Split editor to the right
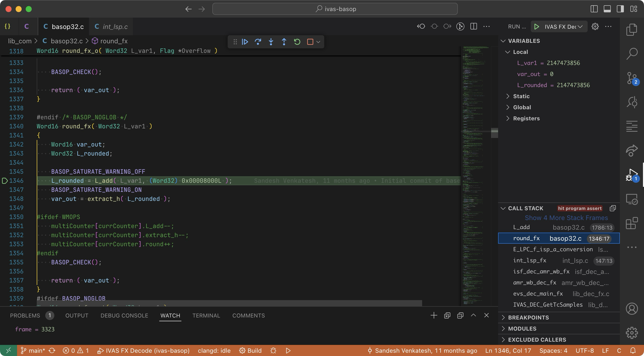Image resolution: width=644 pixels, height=356 pixels. point(473,26)
